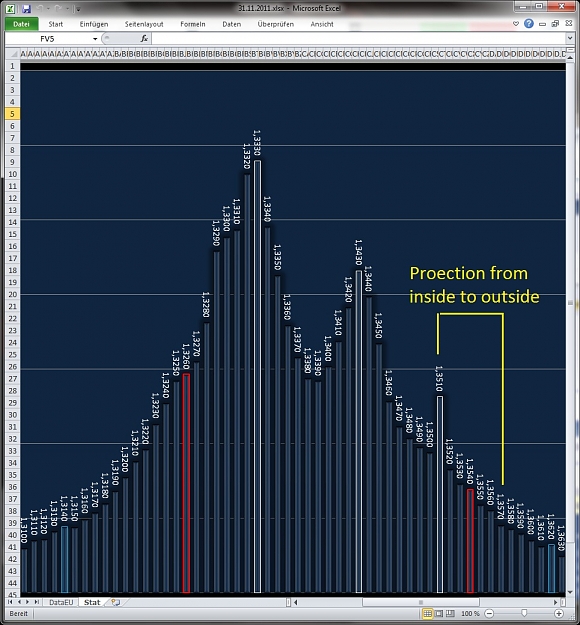This screenshot has width=580, height=625.
Task: Click the Undo icon in quick access toolbar
Action: pyautogui.click(x=40, y=9)
